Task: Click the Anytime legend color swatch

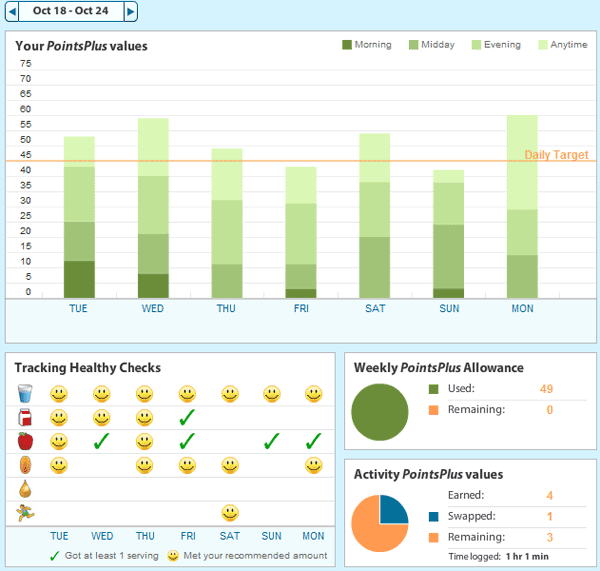Action: point(543,45)
